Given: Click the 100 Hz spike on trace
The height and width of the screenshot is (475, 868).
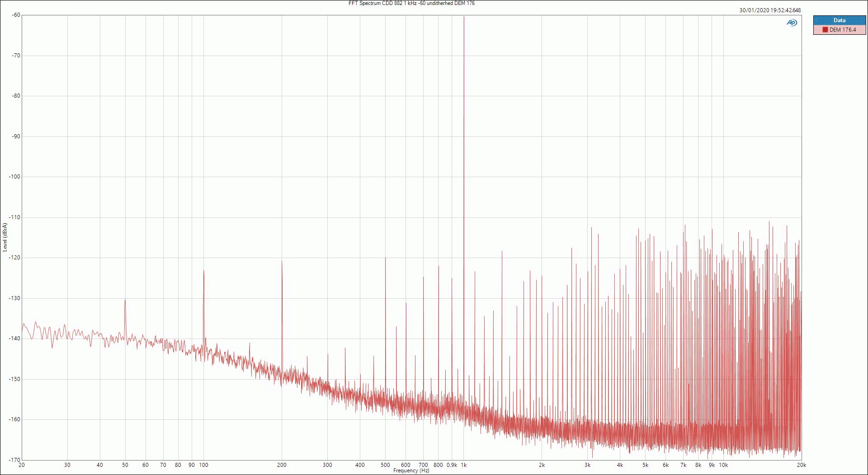Looking at the screenshot, I should (203, 271).
